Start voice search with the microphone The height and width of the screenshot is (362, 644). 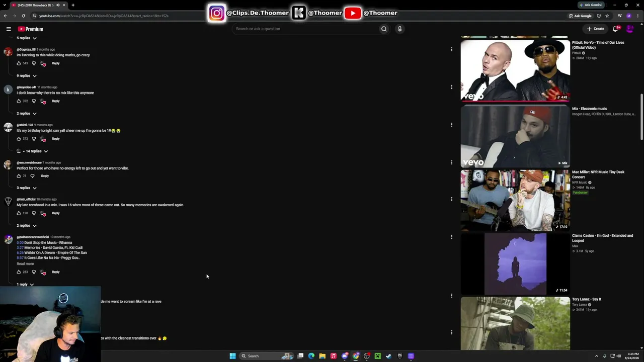[399, 29]
